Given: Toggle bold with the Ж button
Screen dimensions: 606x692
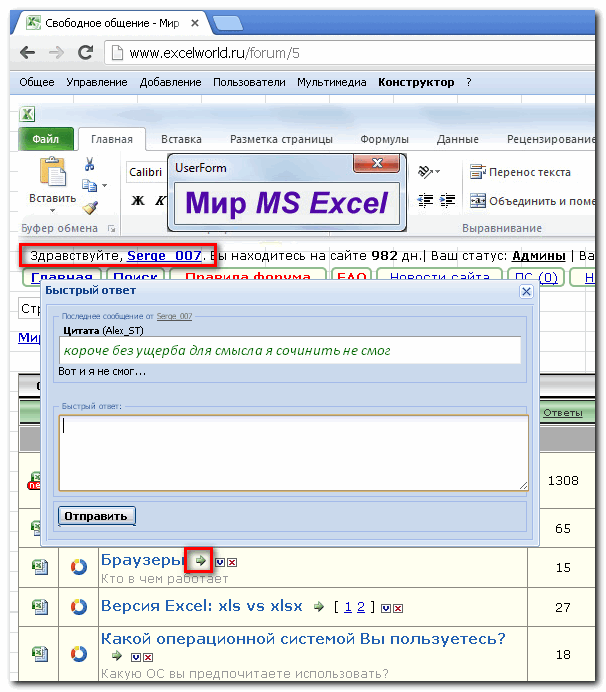Looking at the screenshot, I should click(x=138, y=200).
